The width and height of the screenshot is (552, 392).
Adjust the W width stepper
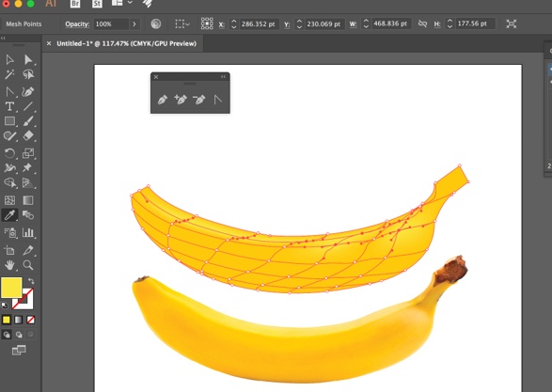[x=366, y=24]
